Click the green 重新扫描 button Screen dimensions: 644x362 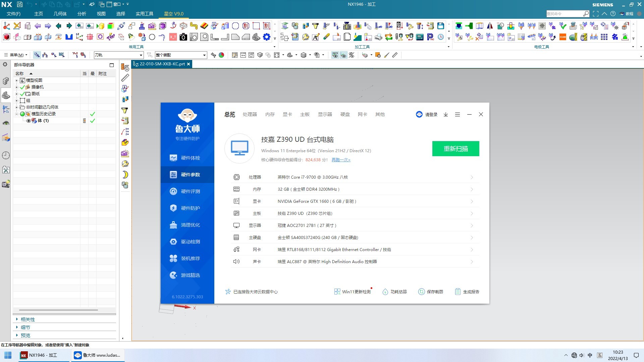click(455, 149)
